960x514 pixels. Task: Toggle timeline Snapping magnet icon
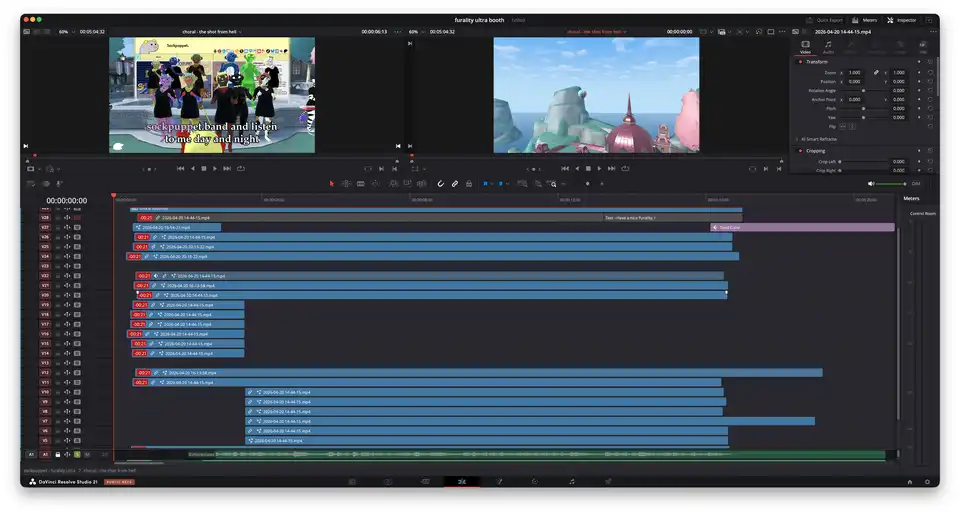click(x=440, y=184)
